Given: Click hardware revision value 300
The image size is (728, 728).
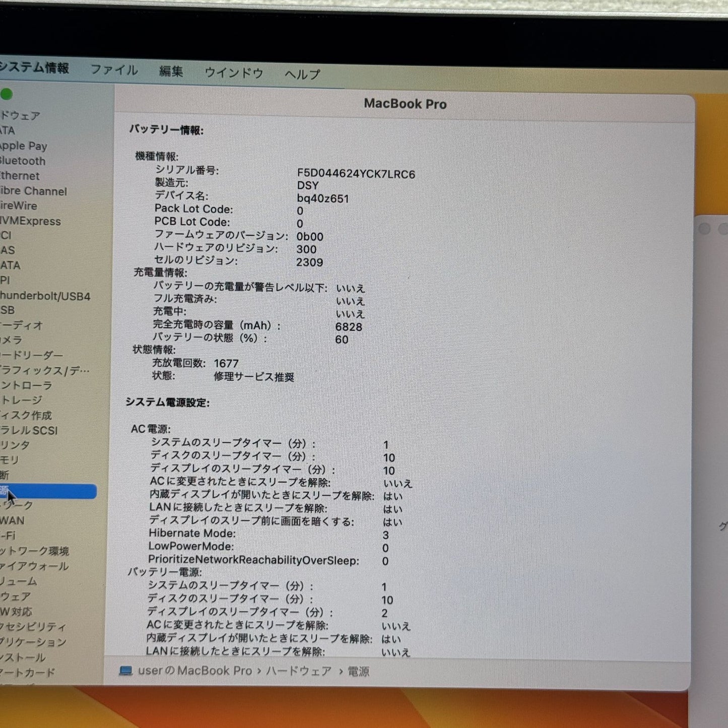Looking at the screenshot, I should pos(306,249).
